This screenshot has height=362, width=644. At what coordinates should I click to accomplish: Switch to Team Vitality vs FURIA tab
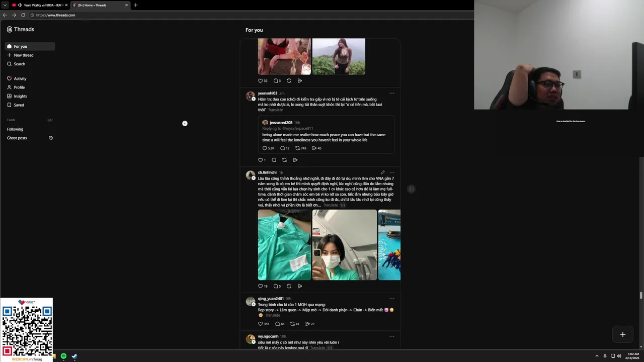tap(40, 5)
